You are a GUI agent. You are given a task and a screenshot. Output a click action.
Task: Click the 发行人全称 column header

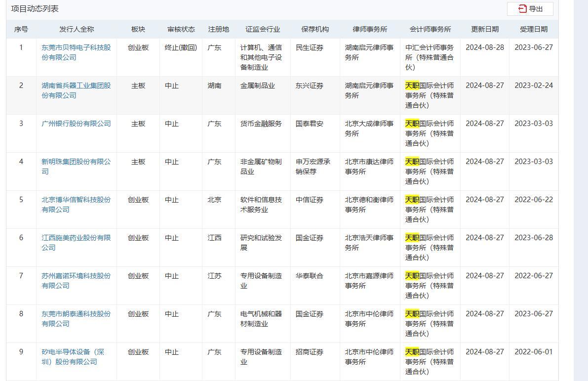click(77, 29)
